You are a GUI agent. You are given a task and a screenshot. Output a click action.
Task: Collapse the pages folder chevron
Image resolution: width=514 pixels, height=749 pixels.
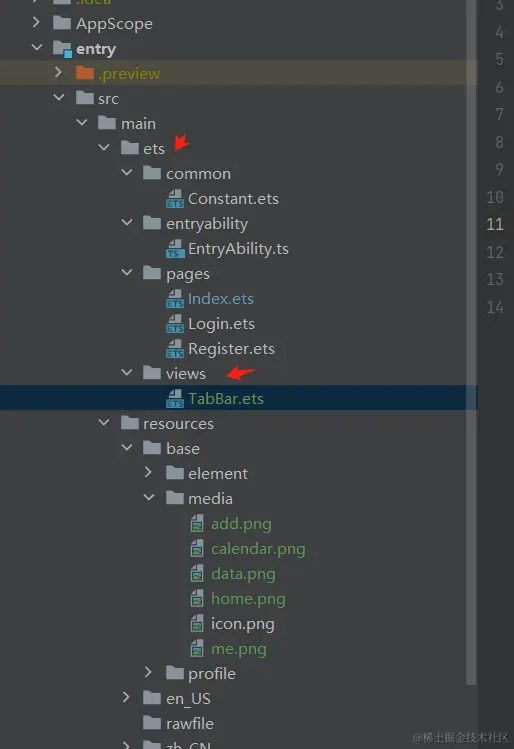coord(127,272)
